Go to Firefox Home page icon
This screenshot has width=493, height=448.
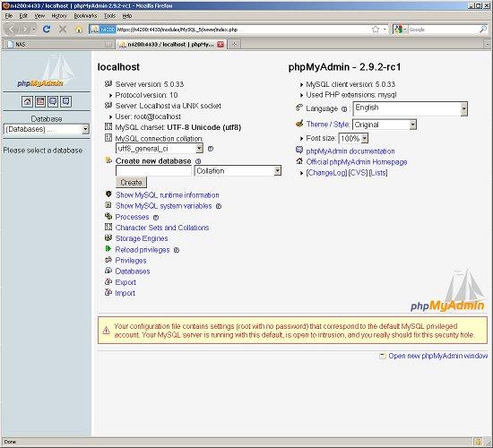79,30
